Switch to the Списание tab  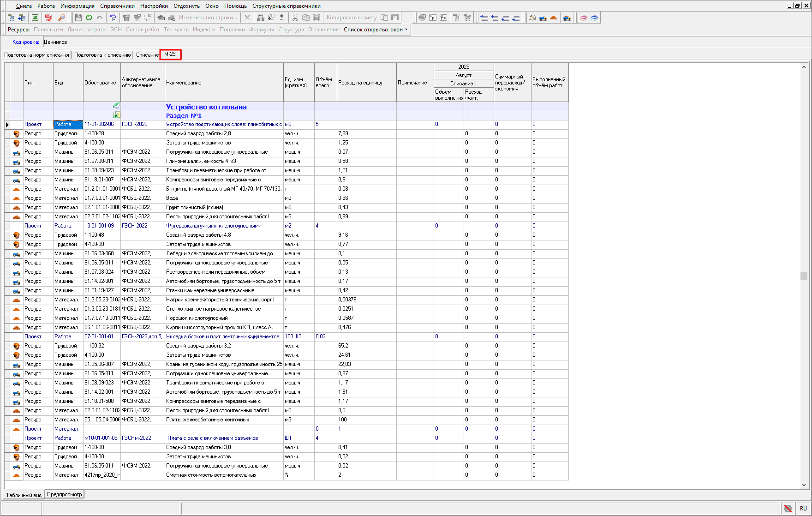click(x=147, y=55)
